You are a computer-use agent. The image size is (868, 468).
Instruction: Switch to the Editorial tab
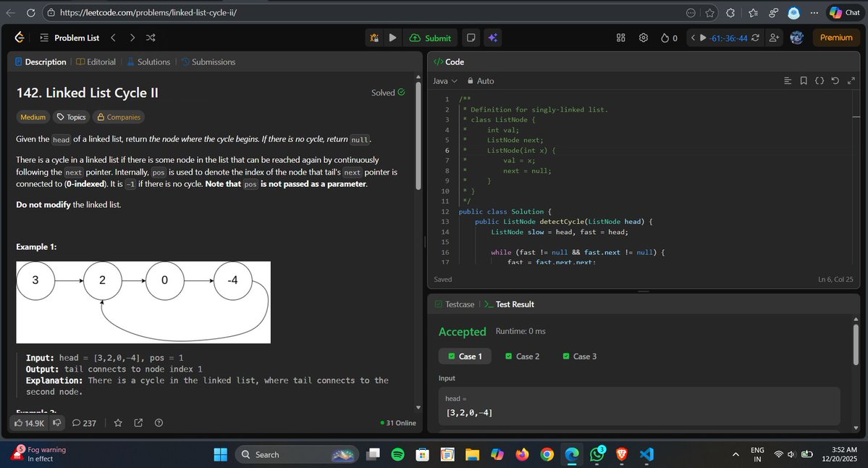96,62
